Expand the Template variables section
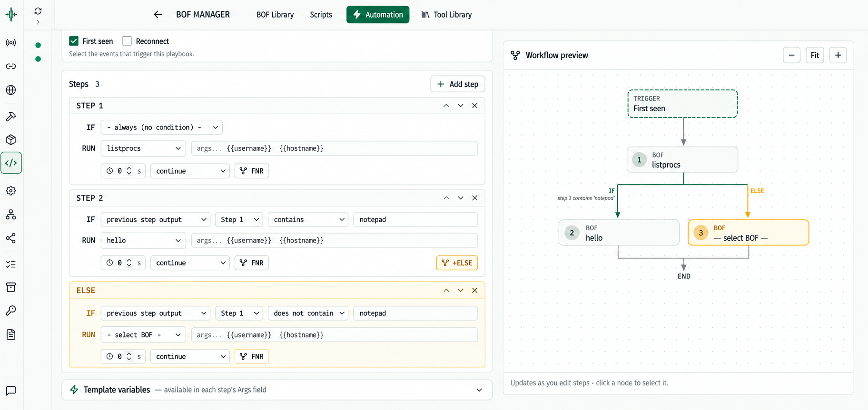 tap(277, 390)
